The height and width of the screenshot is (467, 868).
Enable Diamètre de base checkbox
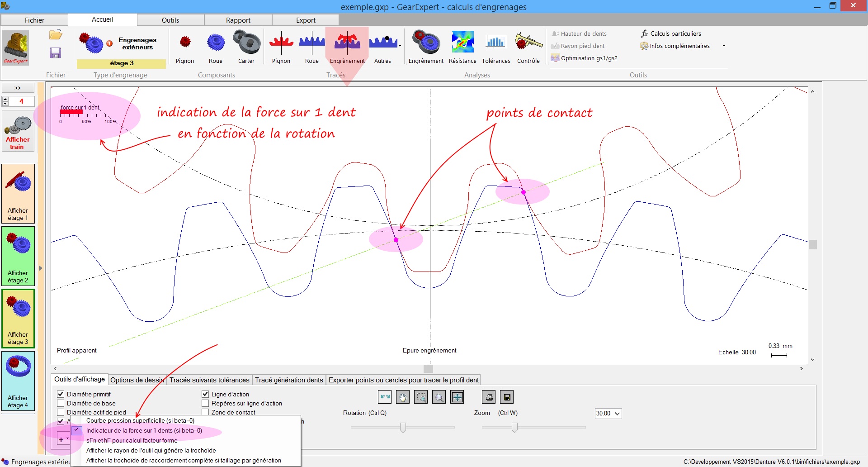(61, 403)
